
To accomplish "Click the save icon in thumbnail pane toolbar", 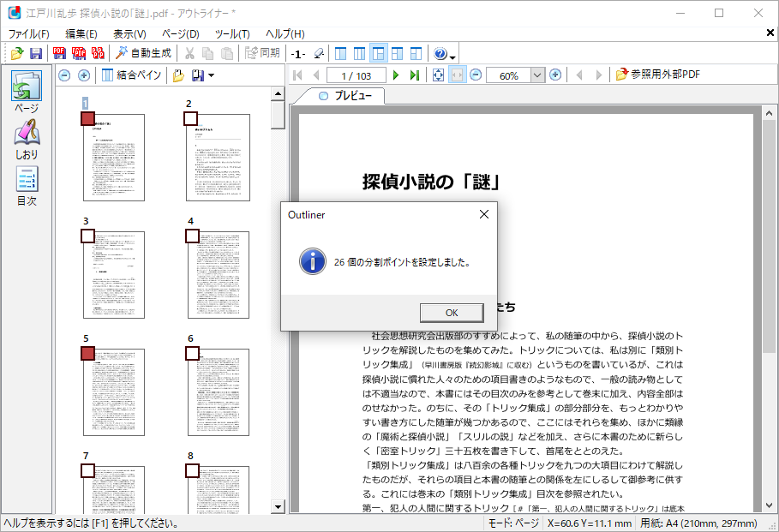I will [x=198, y=75].
